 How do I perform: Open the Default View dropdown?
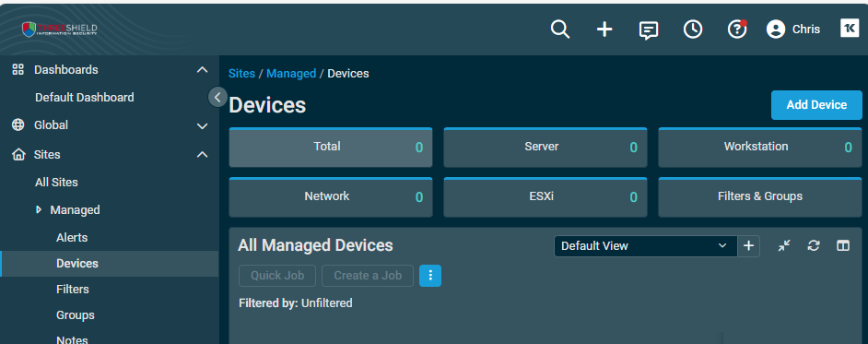tap(645, 246)
